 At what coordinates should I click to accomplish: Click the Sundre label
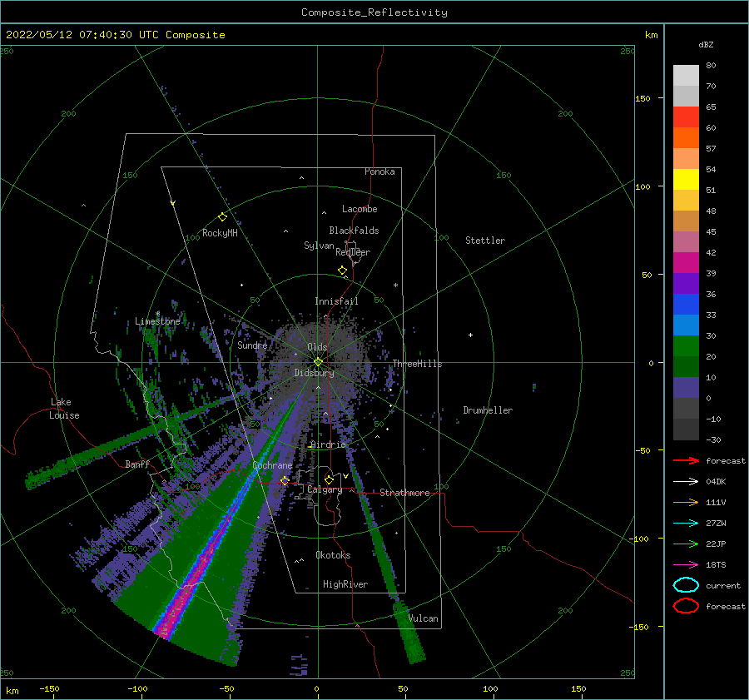[x=252, y=345]
